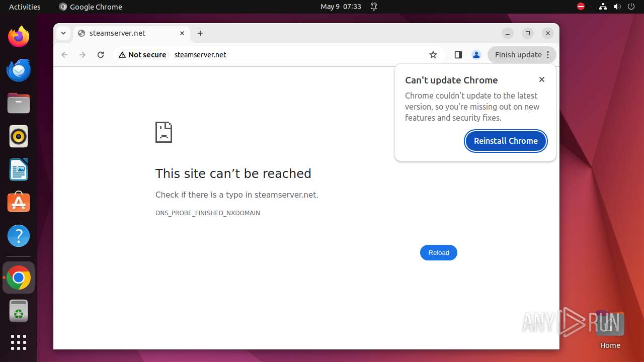Open the Finish update menu
The width and height of the screenshot is (644, 362).
click(522, 55)
